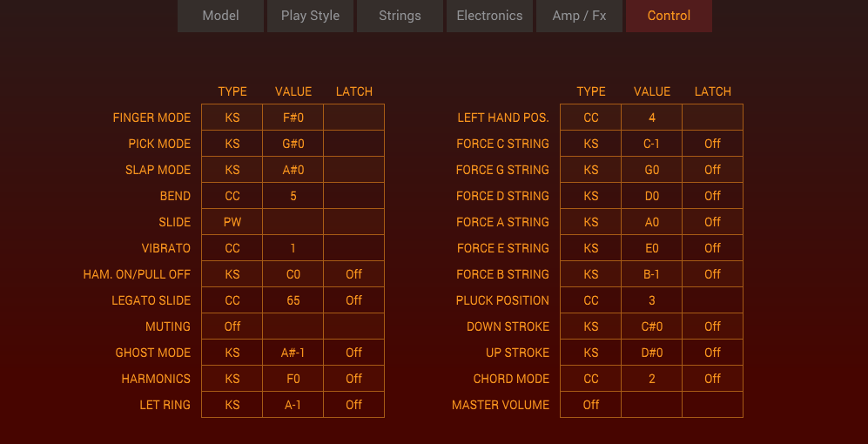
Task: Edit Pluck Position CC value
Action: (652, 300)
